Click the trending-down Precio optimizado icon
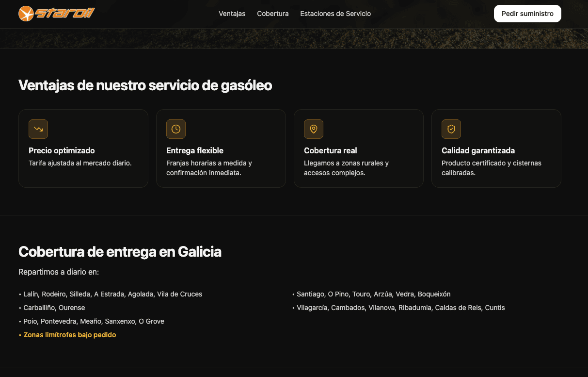Image resolution: width=588 pixels, height=377 pixels. point(38,129)
